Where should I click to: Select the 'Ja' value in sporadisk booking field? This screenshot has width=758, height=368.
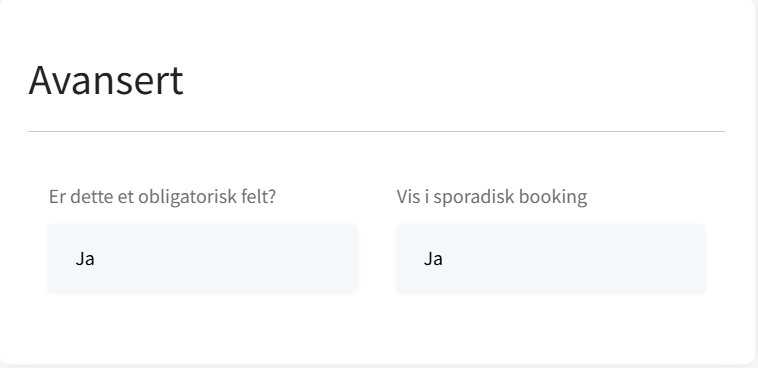[433, 259]
